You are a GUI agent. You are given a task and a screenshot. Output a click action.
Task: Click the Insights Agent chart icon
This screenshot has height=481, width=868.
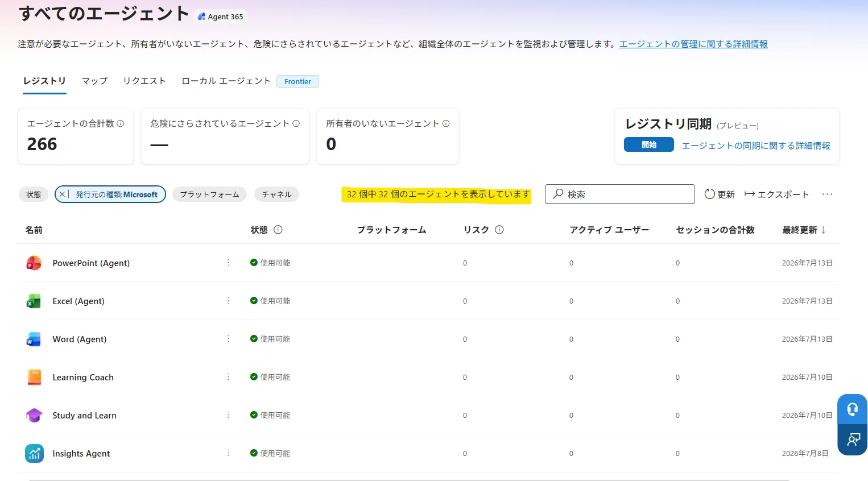coord(34,454)
